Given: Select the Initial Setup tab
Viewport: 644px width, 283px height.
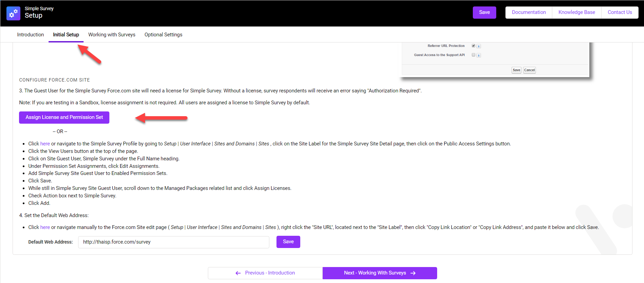Looking at the screenshot, I should 66,35.
